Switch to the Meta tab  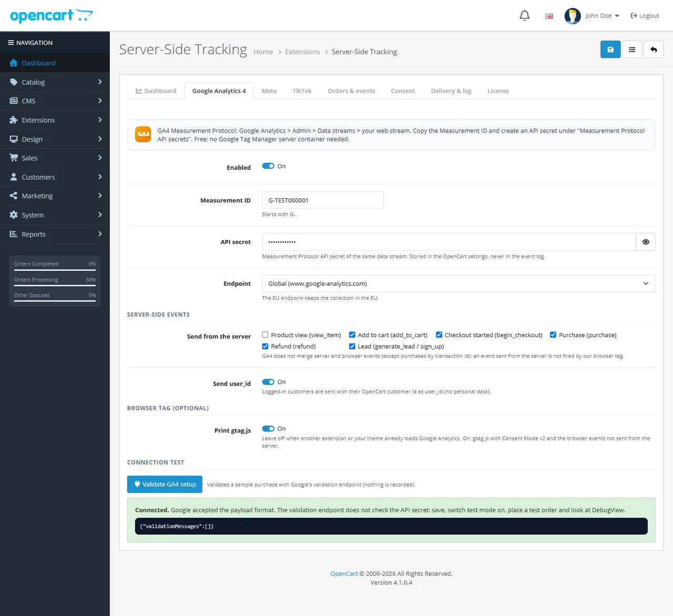click(x=269, y=91)
